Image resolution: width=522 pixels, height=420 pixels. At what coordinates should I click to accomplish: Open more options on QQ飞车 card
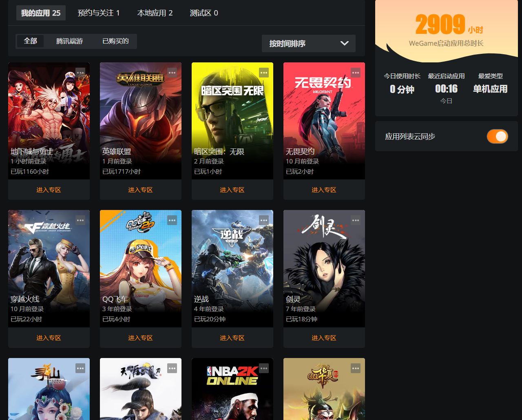point(172,220)
